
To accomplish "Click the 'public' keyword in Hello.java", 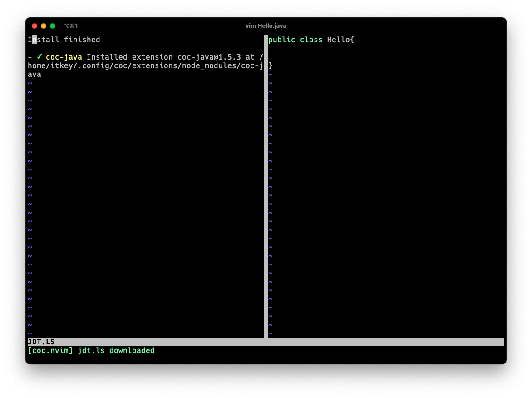I will coord(281,40).
